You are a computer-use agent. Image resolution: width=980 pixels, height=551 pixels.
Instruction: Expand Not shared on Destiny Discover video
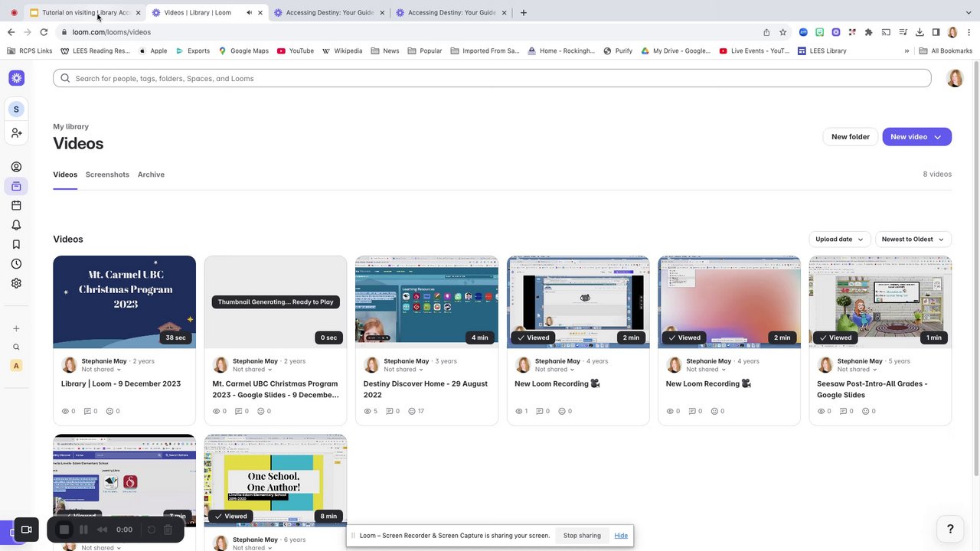point(403,370)
